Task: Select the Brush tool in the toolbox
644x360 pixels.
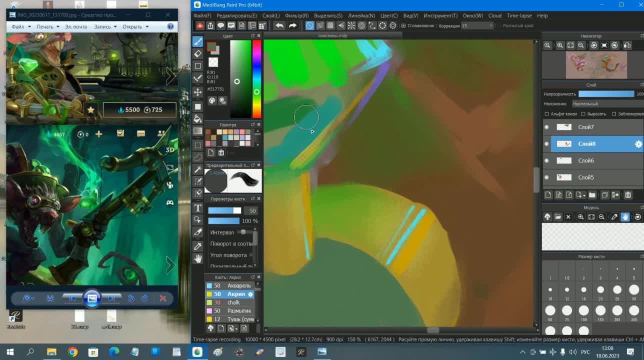Action: tap(198, 41)
